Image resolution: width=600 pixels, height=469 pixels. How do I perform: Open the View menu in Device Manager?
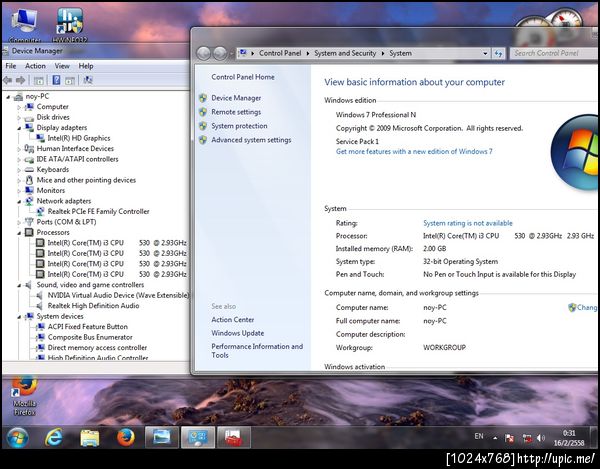(62, 66)
